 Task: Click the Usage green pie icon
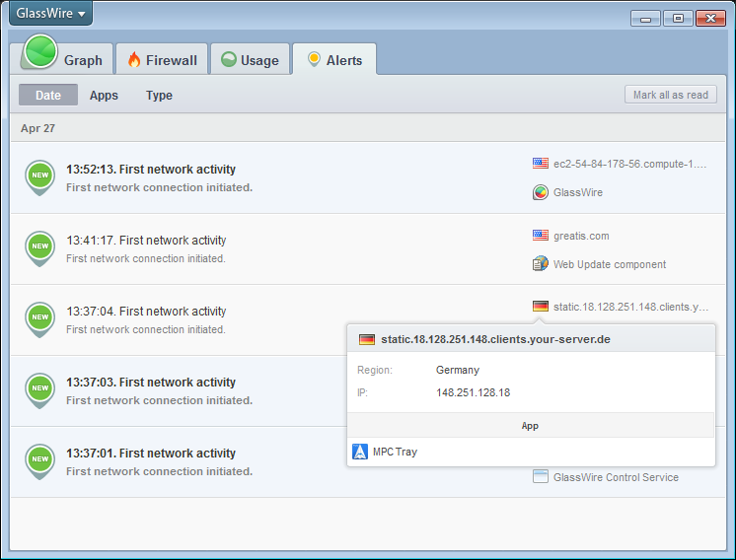(229, 59)
